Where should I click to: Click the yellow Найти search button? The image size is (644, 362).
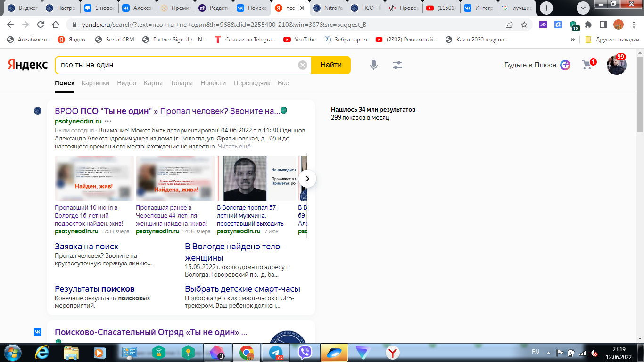[331, 65]
